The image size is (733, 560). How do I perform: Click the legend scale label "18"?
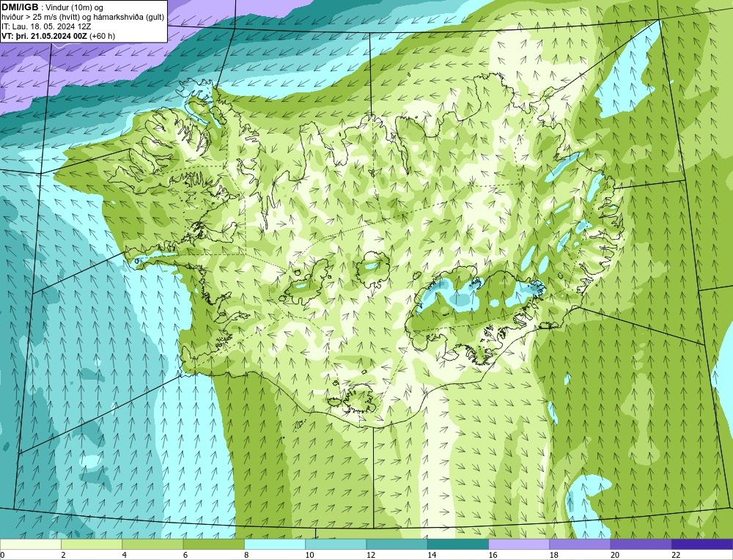coord(554,555)
